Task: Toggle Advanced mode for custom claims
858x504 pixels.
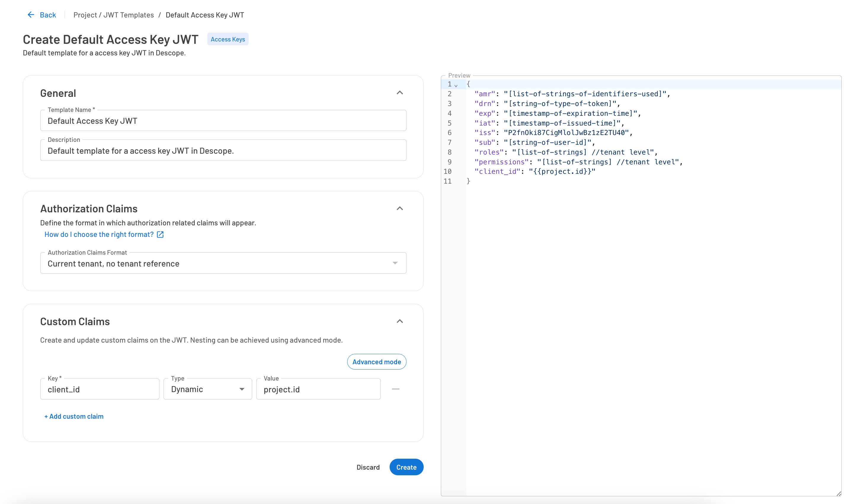Action: pos(376,362)
